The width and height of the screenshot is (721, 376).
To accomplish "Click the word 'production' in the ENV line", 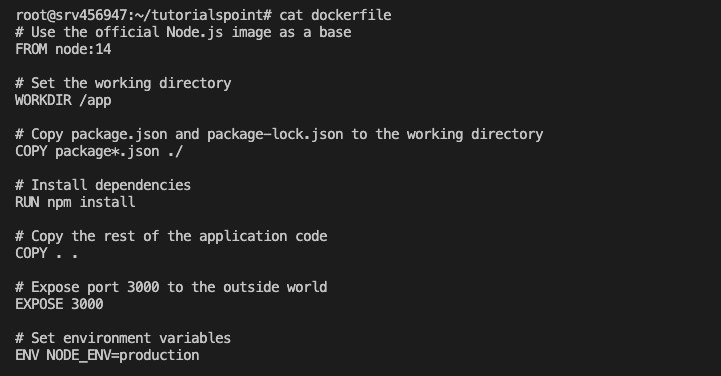I will [x=159, y=356].
